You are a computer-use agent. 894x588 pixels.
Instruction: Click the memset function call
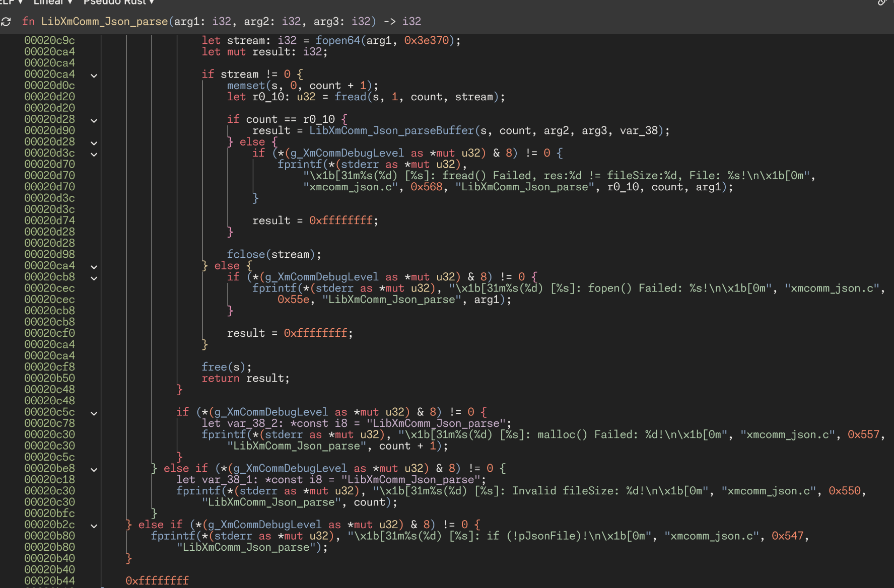point(246,86)
